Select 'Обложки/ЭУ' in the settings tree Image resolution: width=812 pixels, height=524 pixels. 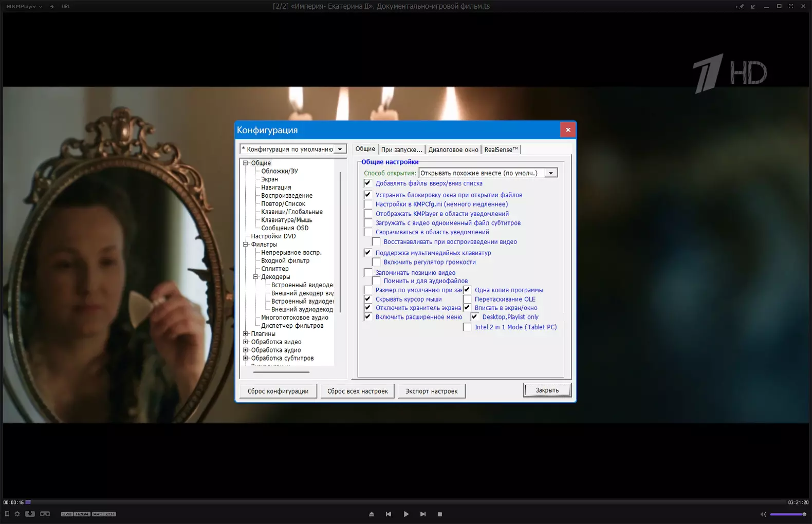tap(280, 171)
